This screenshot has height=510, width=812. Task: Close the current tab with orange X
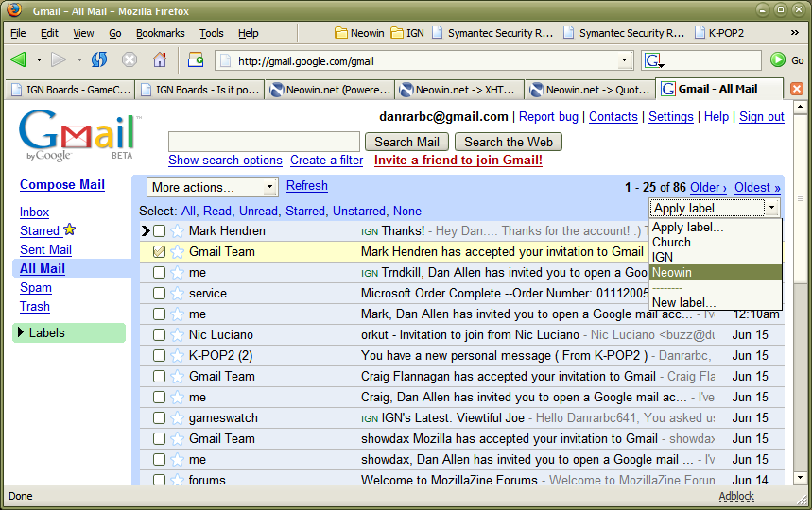click(x=797, y=89)
